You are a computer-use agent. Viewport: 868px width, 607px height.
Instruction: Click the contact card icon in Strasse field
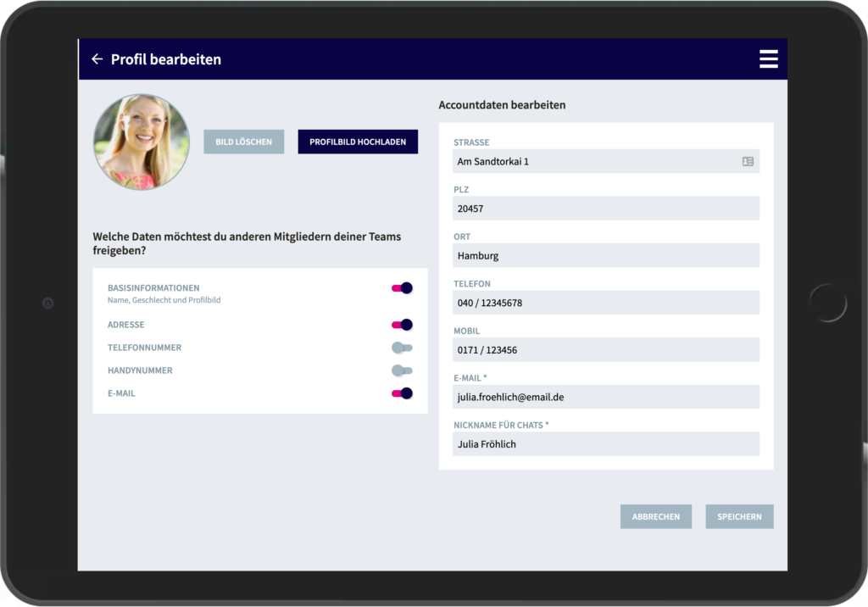(x=748, y=161)
